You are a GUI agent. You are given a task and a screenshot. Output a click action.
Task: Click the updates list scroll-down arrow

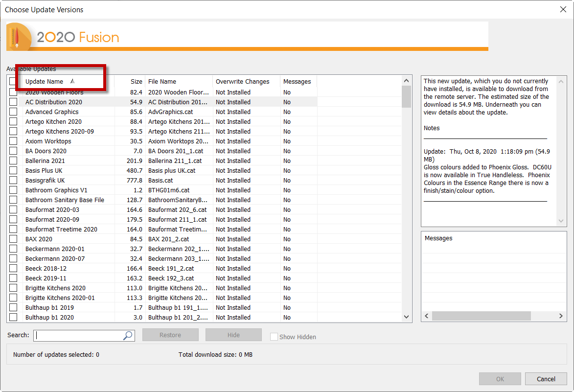[406, 317]
